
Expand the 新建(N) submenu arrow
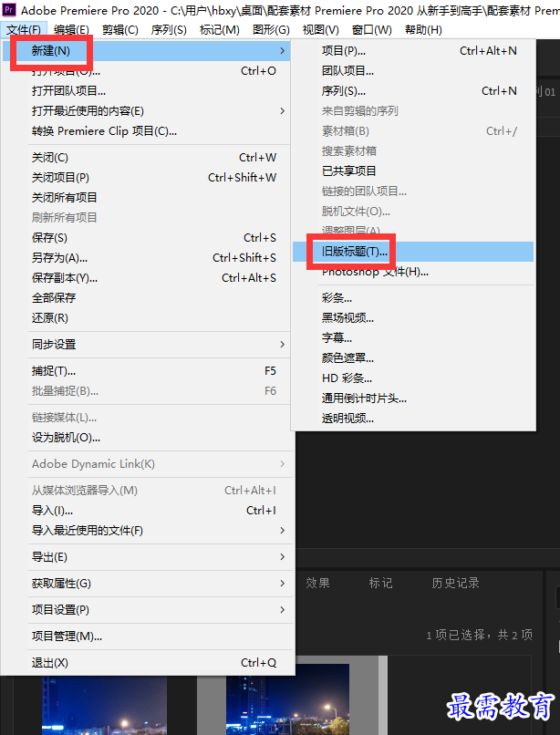click(282, 51)
